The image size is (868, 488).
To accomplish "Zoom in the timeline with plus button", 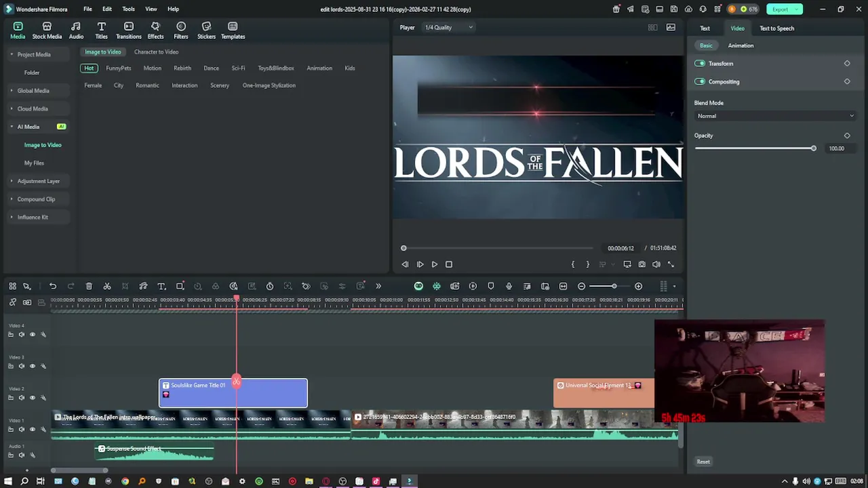I will (638, 286).
